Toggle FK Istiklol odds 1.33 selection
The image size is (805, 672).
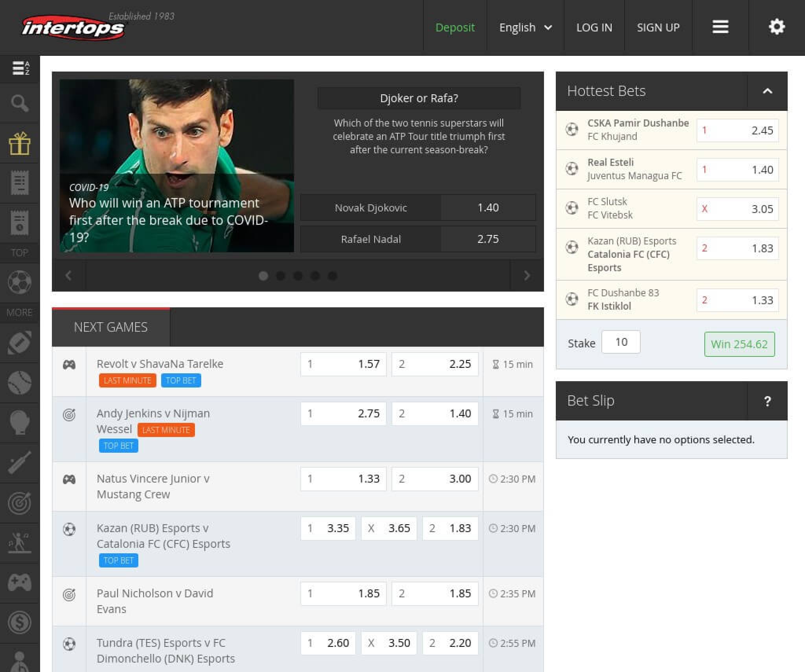738,300
